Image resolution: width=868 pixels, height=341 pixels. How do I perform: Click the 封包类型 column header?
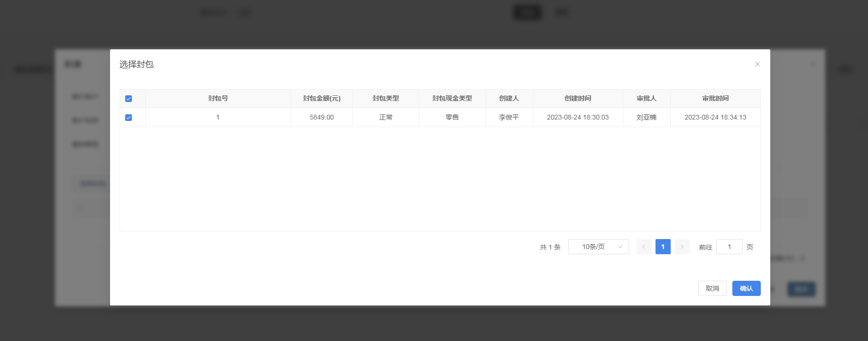[x=386, y=98]
